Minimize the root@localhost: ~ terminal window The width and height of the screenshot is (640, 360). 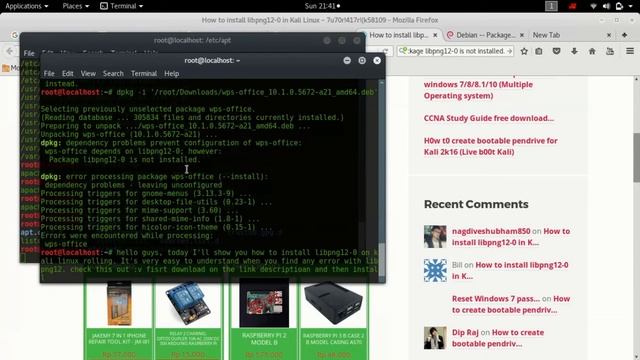click(347, 60)
